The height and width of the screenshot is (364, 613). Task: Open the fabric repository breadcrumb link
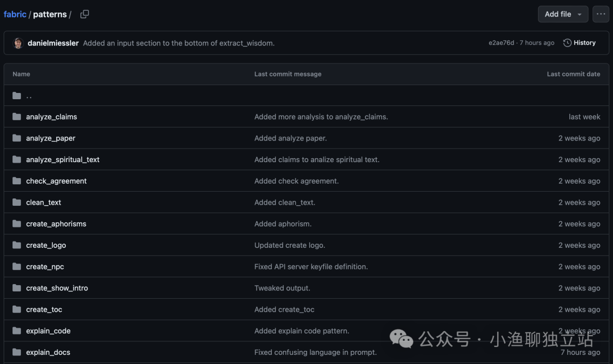[x=15, y=14]
